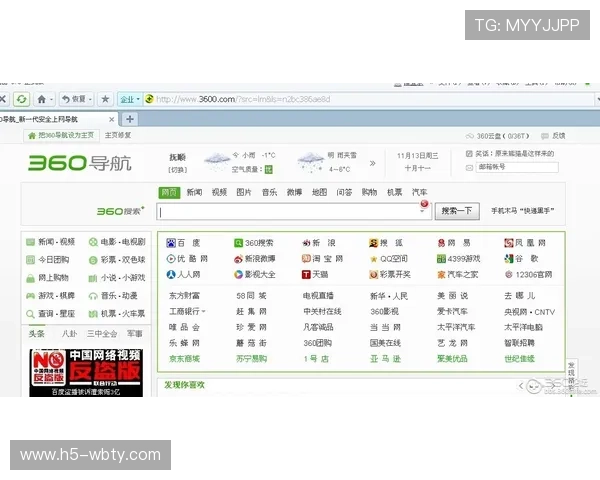This screenshot has width=600, height=480.
Task: Open a new tab with plus button
Action: (130, 119)
